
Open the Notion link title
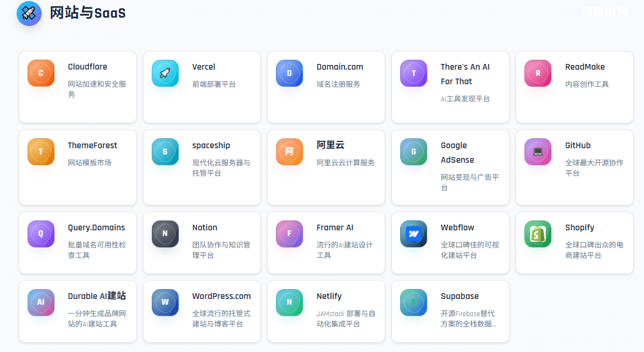pyautogui.click(x=205, y=228)
